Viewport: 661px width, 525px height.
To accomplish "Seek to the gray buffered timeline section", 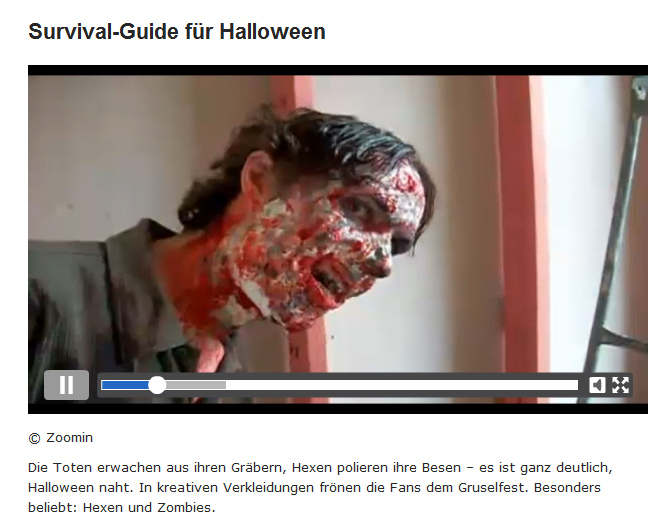I will tap(196, 385).
